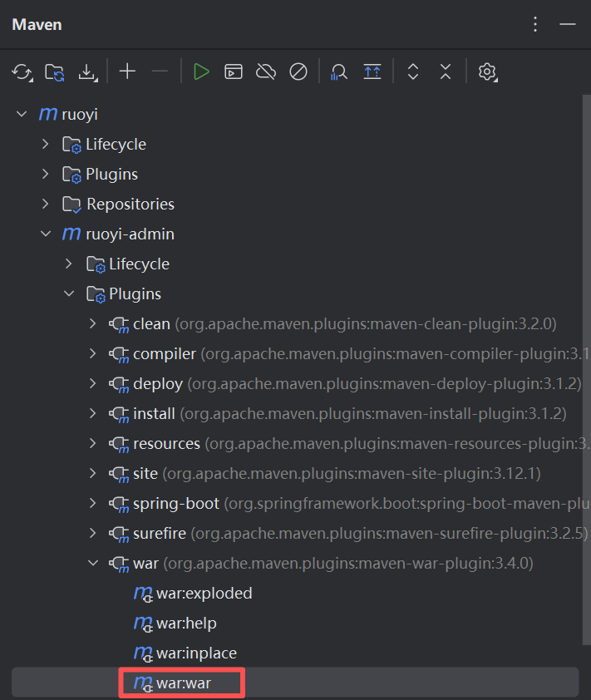Image resolution: width=591 pixels, height=700 pixels.
Task: Collapse the war plugin
Action: pos(93,563)
